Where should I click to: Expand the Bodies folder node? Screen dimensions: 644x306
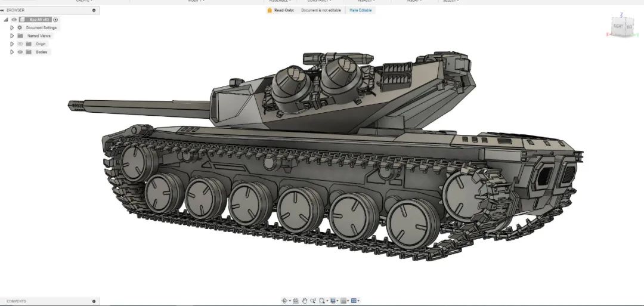tap(12, 52)
